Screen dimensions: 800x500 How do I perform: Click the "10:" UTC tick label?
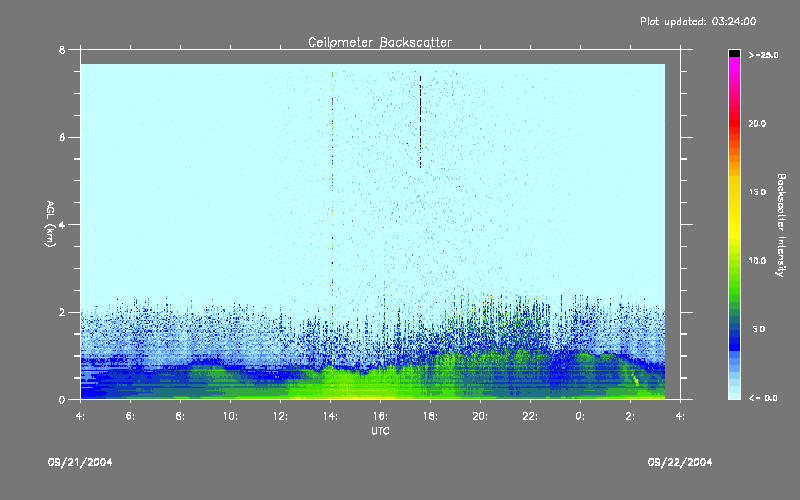pyautogui.click(x=230, y=416)
